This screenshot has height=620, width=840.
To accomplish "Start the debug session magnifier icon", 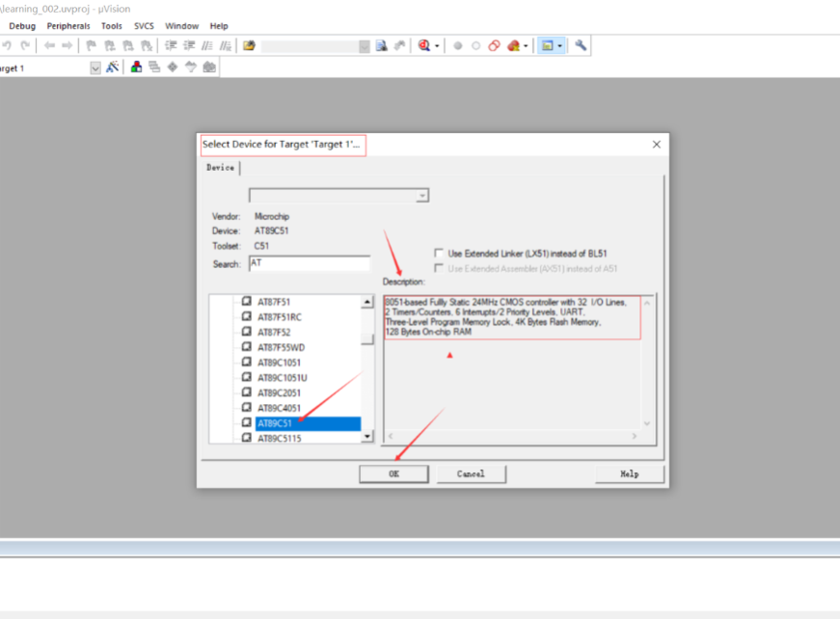I will point(423,46).
